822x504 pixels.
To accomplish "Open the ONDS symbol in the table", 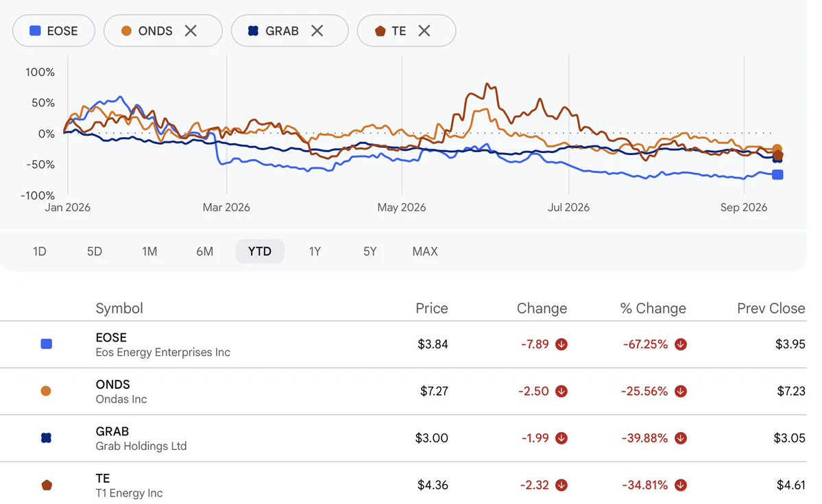I will coord(112,385).
